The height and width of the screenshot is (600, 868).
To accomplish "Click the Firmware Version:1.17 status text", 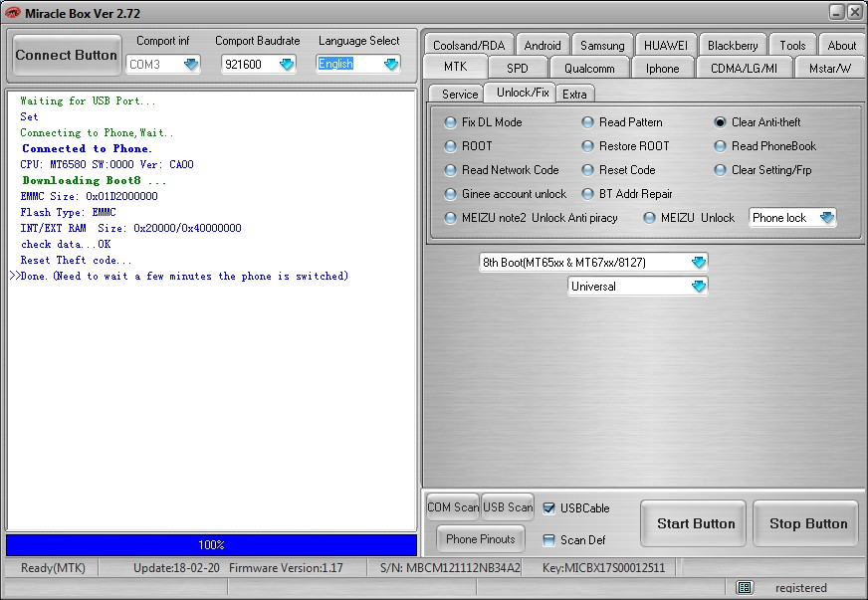I will click(286, 568).
